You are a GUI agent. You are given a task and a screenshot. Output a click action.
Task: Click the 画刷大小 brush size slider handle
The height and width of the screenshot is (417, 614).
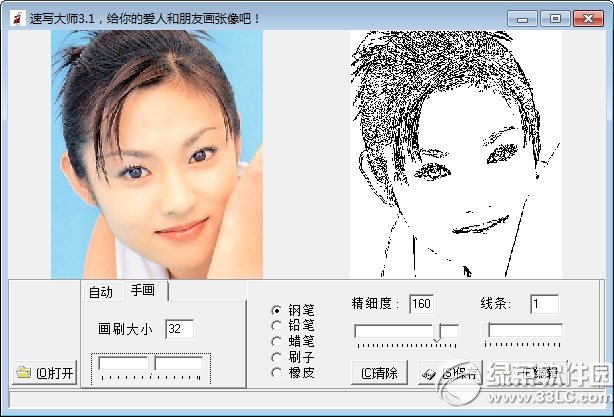pos(152,364)
